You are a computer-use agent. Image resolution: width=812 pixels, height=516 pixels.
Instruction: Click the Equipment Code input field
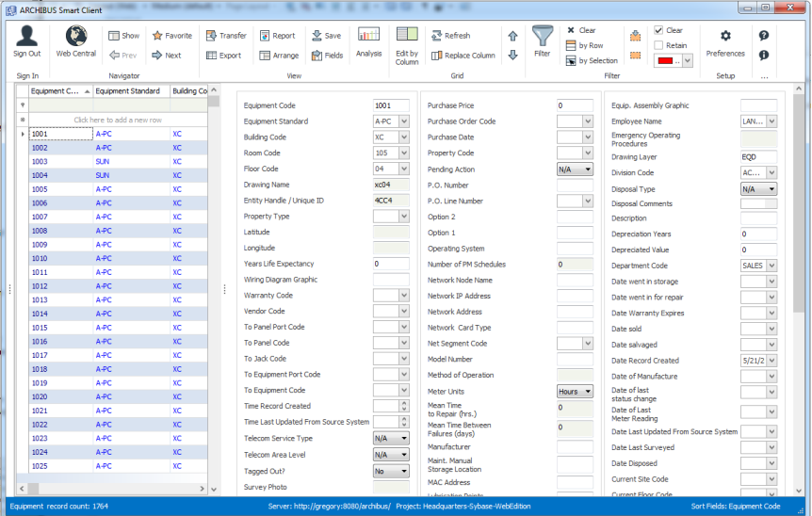(x=391, y=105)
